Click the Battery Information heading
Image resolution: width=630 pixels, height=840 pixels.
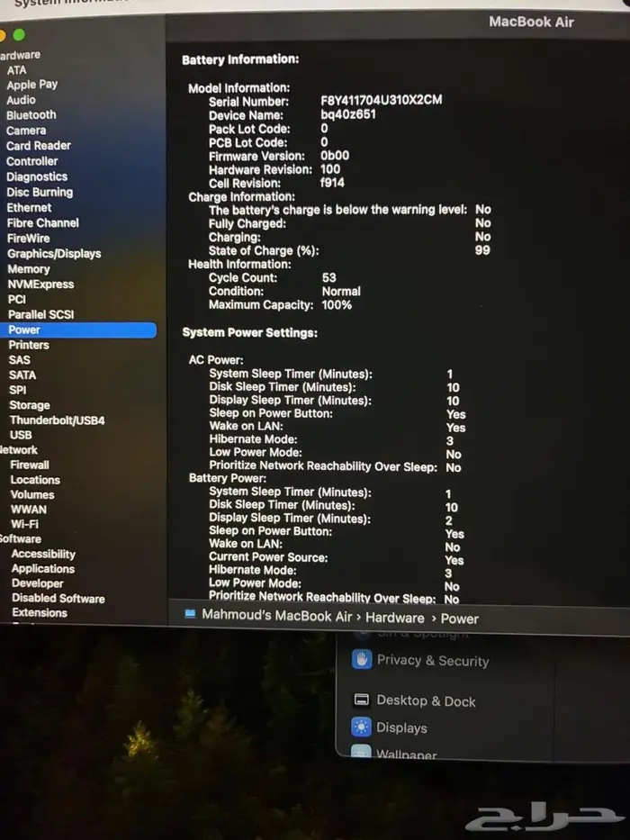(x=240, y=59)
